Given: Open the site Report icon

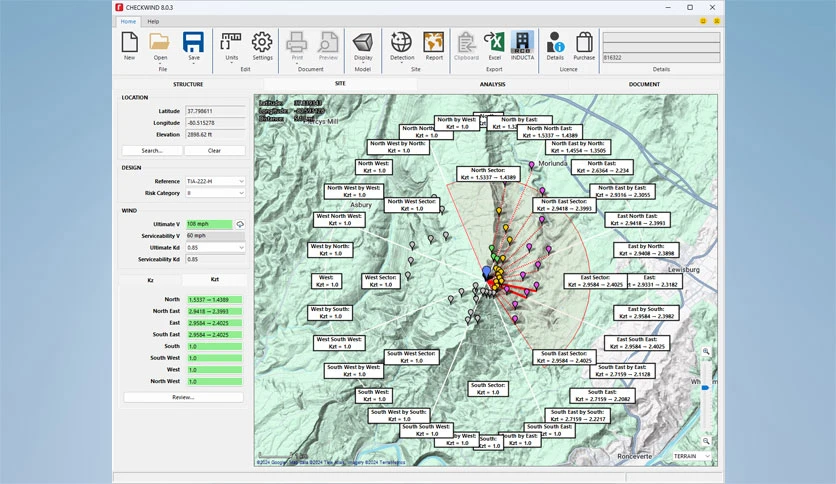Looking at the screenshot, I should pyautogui.click(x=433, y=42).
